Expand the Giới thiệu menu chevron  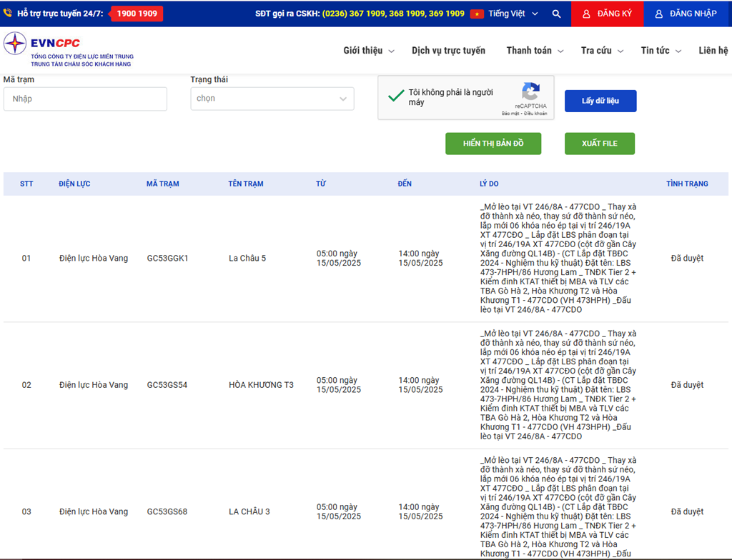(x=391, y=51)
